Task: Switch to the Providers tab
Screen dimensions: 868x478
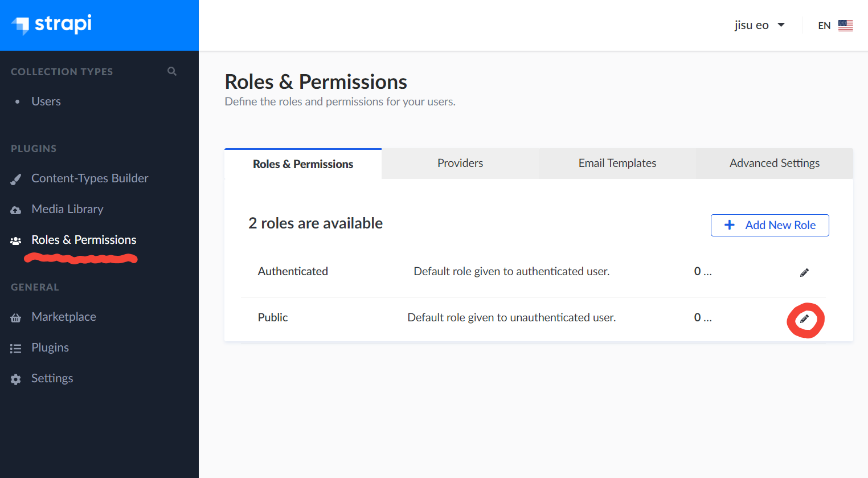Action: point(460,164)
